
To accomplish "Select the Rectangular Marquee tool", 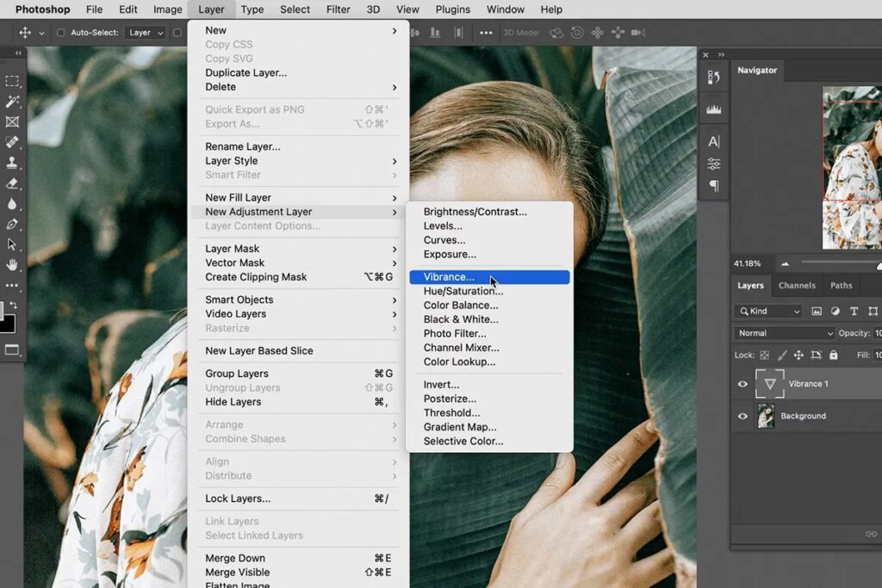I will click(12, 81).
